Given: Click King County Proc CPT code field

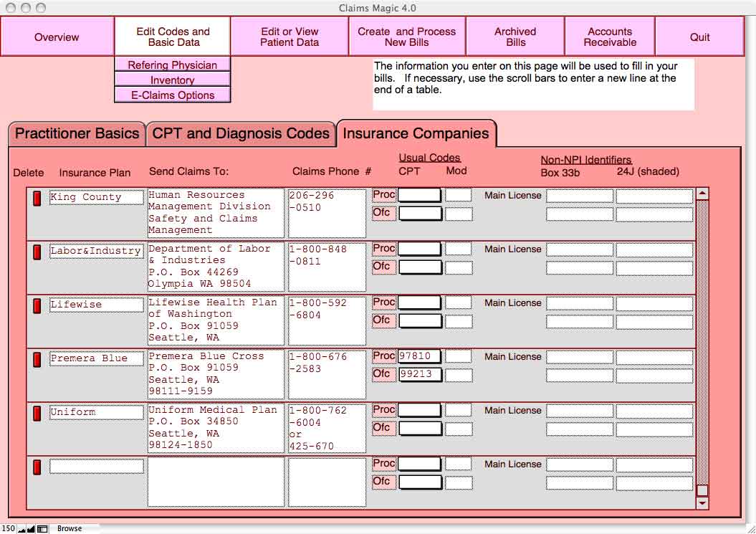Looking at the screenshot, I should [419, 195].
